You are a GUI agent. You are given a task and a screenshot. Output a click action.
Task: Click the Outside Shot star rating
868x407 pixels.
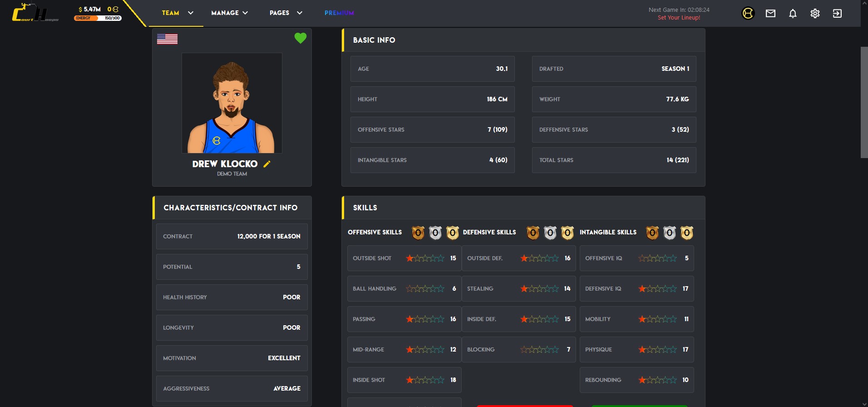pos(425,258)
